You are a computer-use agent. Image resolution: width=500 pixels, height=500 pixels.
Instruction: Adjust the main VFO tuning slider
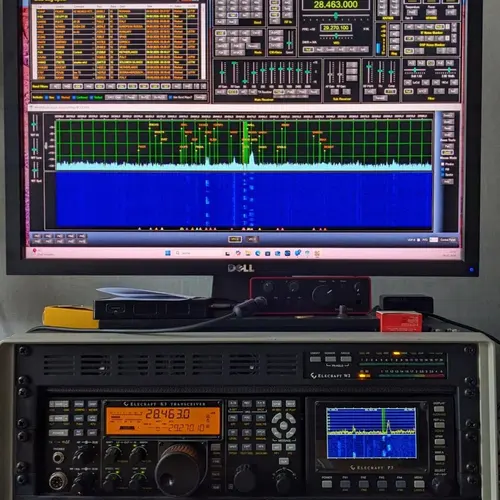point(336,16)
